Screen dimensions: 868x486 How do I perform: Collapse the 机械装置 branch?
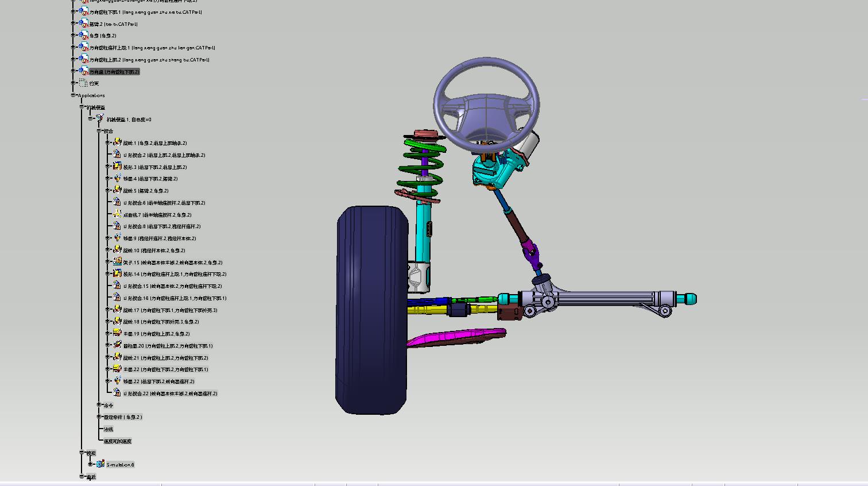(82, 107)
